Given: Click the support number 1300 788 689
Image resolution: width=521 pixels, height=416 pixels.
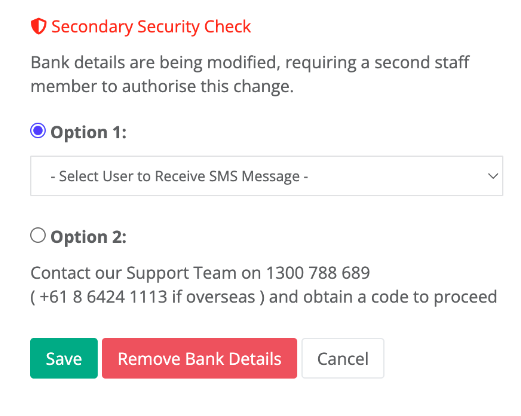Looking at the screenshot, I should [x=318, y=273].
